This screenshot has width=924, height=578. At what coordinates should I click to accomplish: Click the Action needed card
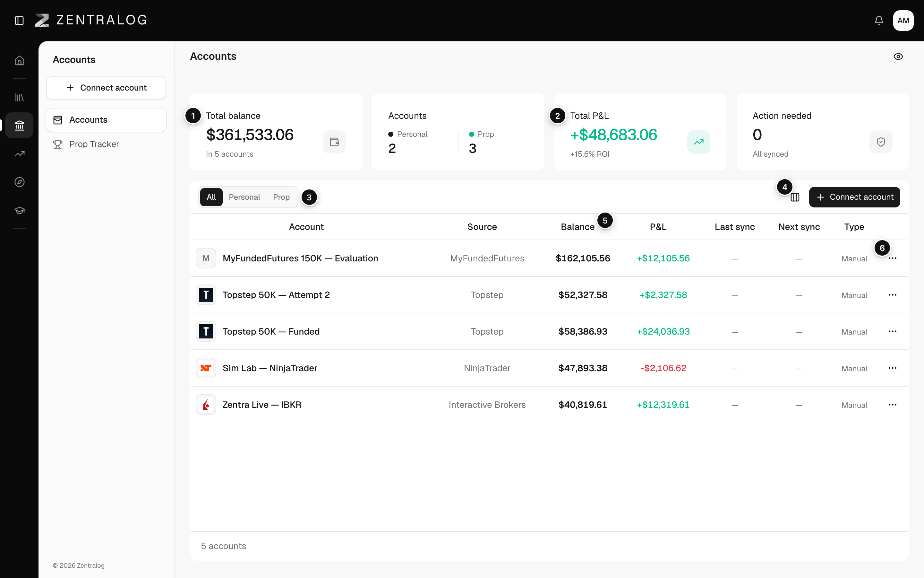click(x=822, y=132)
